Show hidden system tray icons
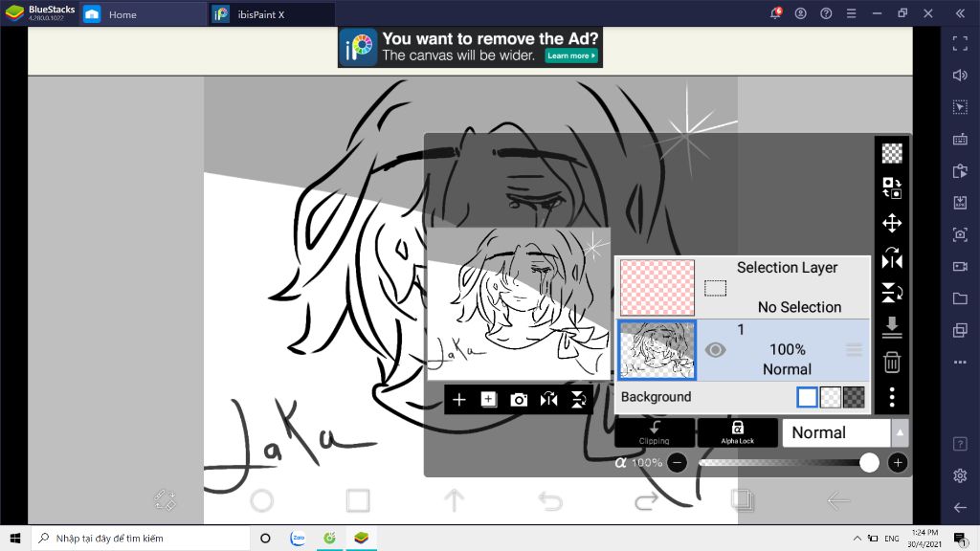Viewport: 980px width, 551px height. pyautogui.click(x=857, y=538)
